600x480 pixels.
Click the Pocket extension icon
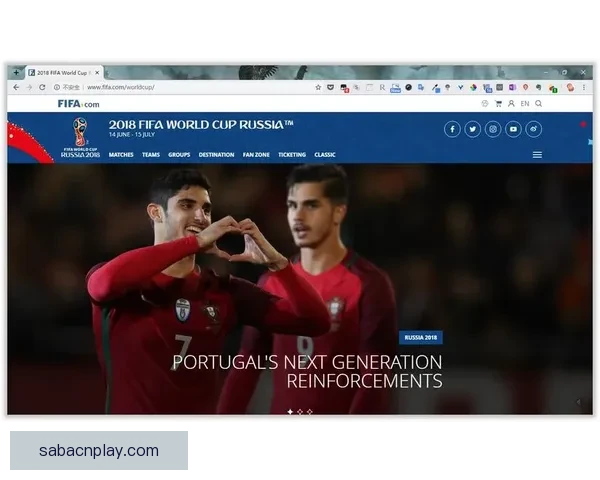tap(331, 87)
